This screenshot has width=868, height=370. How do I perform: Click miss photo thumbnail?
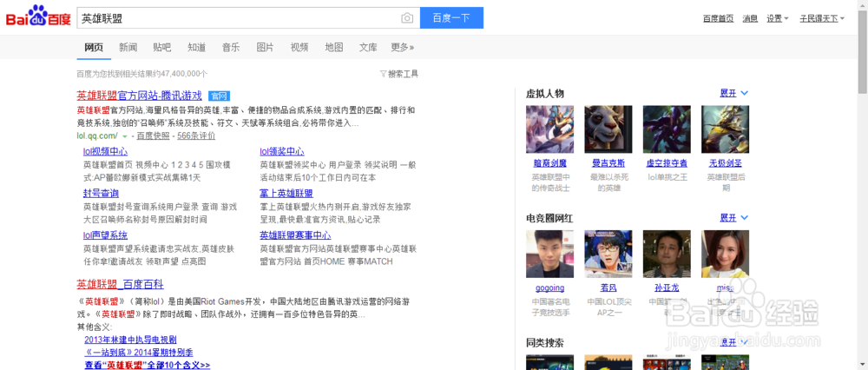pyautogui.click(x=725, y=254)
